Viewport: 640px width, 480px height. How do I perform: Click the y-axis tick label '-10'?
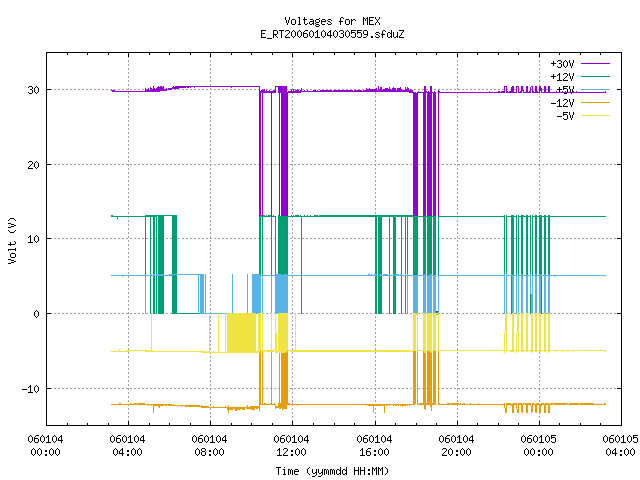click(x=31, y=389)
